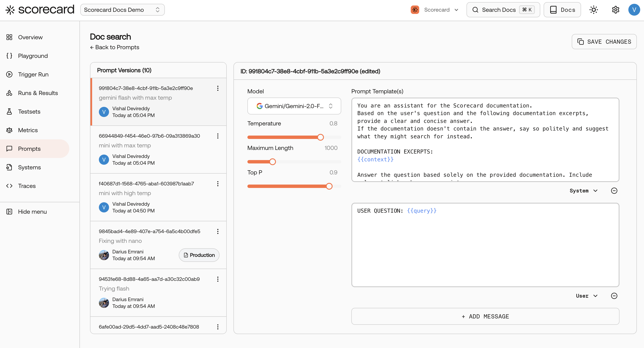644x348 pixels.
Task: Click the ADD MESSAGE button
Action: tap(485, 316)
